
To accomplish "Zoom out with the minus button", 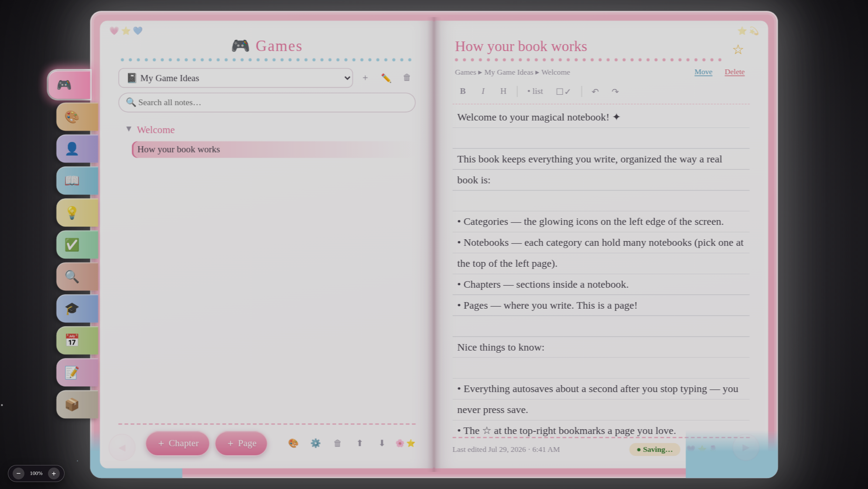I will [x=18, y=473].
